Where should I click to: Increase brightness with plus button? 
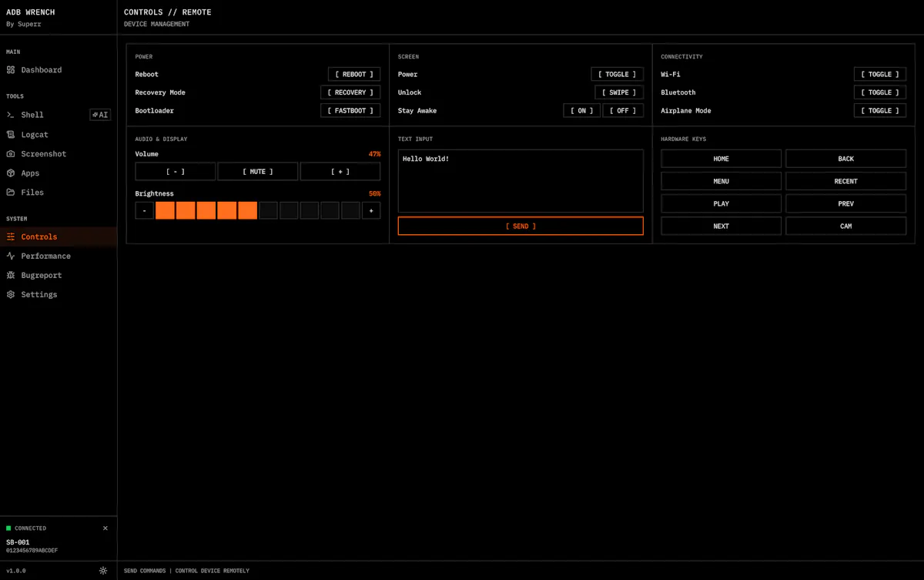371,210
